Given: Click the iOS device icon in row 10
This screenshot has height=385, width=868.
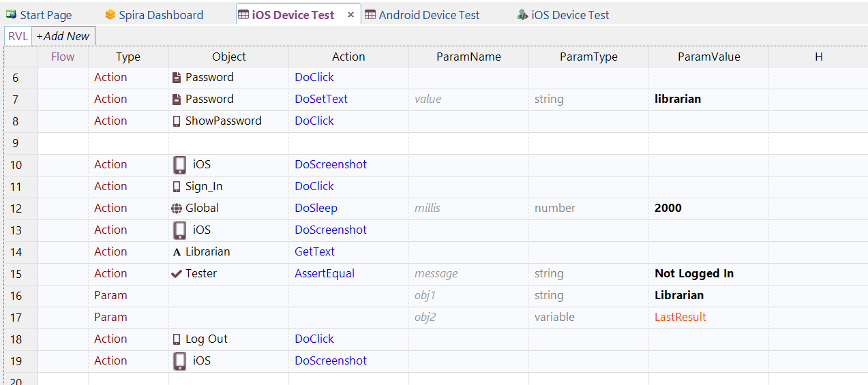Looking at the screenshot, I should (x=179, y=165).
